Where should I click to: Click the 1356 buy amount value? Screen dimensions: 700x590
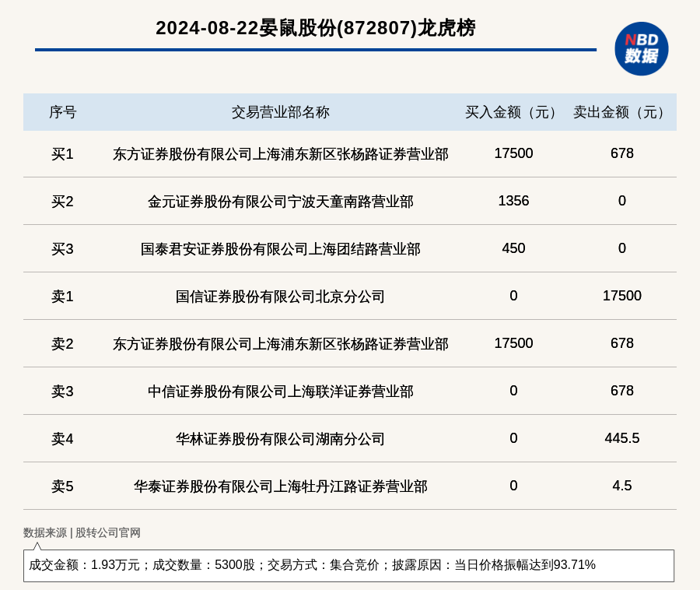click(513, 201)
